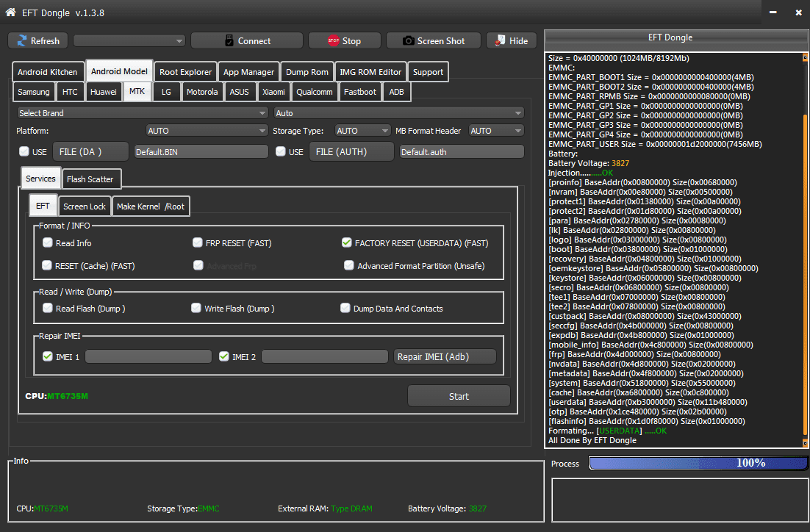Toggle USE checkbox for FILE (AUTH)
The height and width of the screenshot is (532, 810).
point(281,151)
